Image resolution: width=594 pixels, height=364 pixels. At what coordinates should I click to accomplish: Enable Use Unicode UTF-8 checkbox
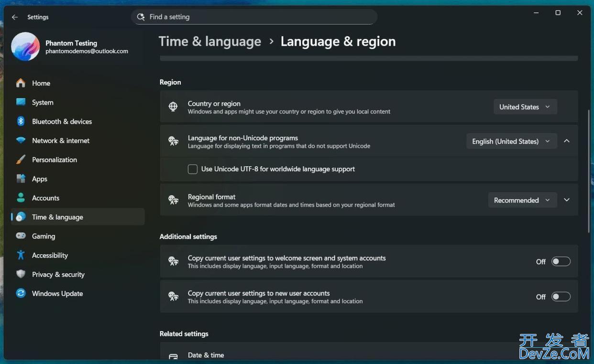(193, 169)
